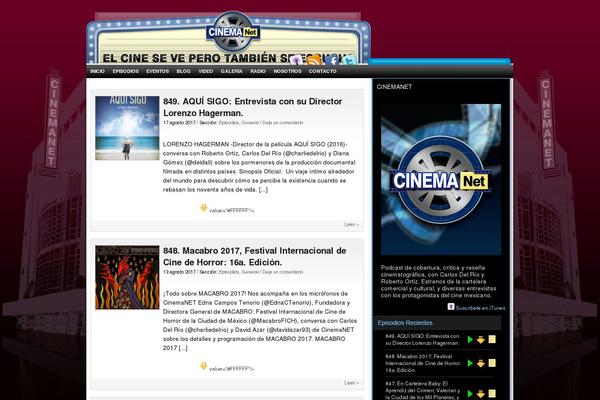Play episode 848 Macabro in sidebar
This screenshot has width=600, height=400.
[x=470, y=363]
